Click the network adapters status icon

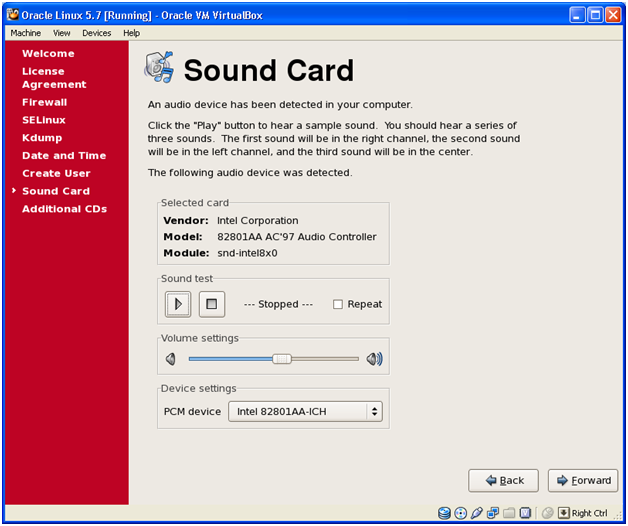click(x=493, y=513)
